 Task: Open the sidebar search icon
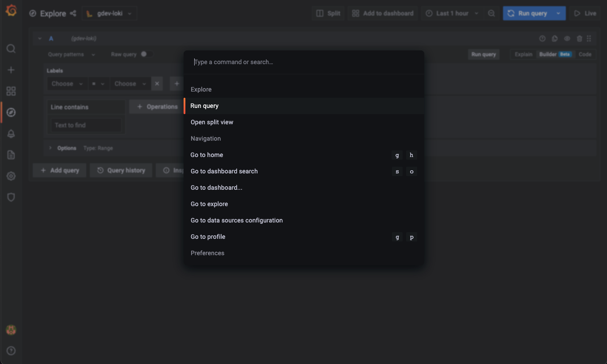coord(11,49)
